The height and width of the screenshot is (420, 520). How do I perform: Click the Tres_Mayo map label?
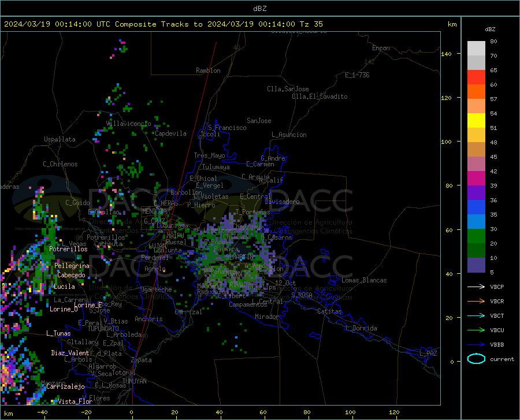[x=209, y=155]
